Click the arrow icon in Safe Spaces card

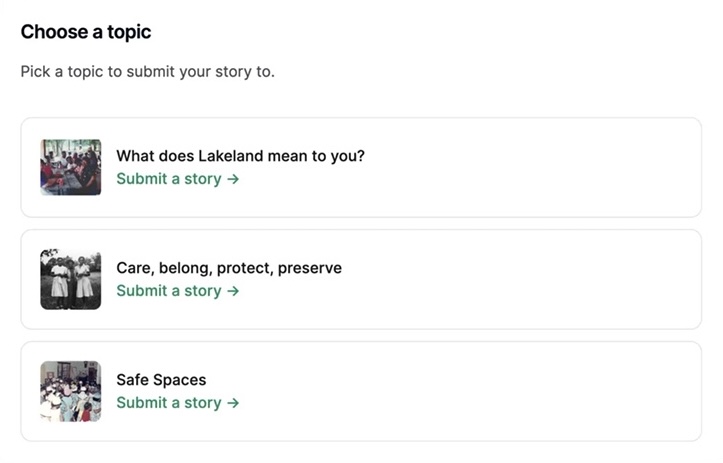tap(233, 403)
